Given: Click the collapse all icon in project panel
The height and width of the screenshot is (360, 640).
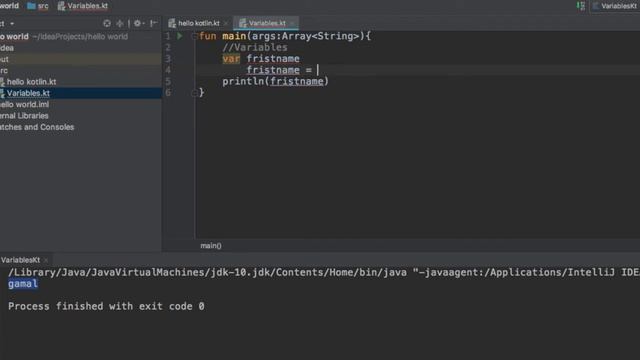Looking at the screenshot, I should [x=120, y=23].
